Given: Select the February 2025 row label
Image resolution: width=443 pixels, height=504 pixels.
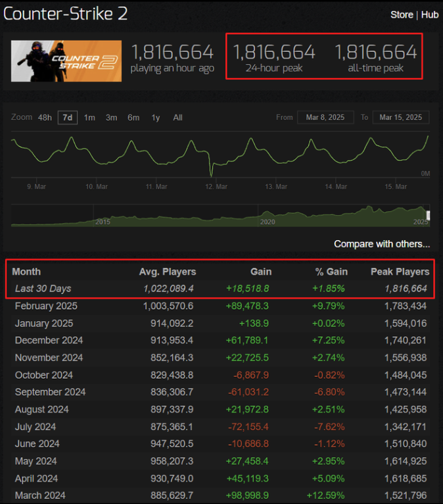Looking at the screenshot, I should click(46, 306).
